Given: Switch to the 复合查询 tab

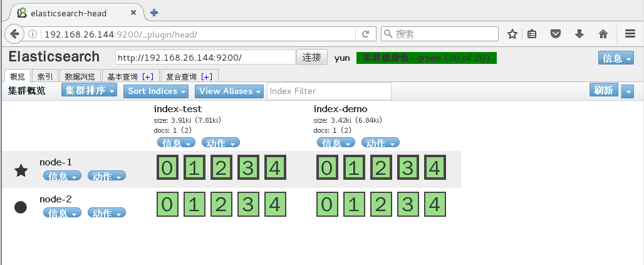Looking at the screenshot, I should (189, 76).
